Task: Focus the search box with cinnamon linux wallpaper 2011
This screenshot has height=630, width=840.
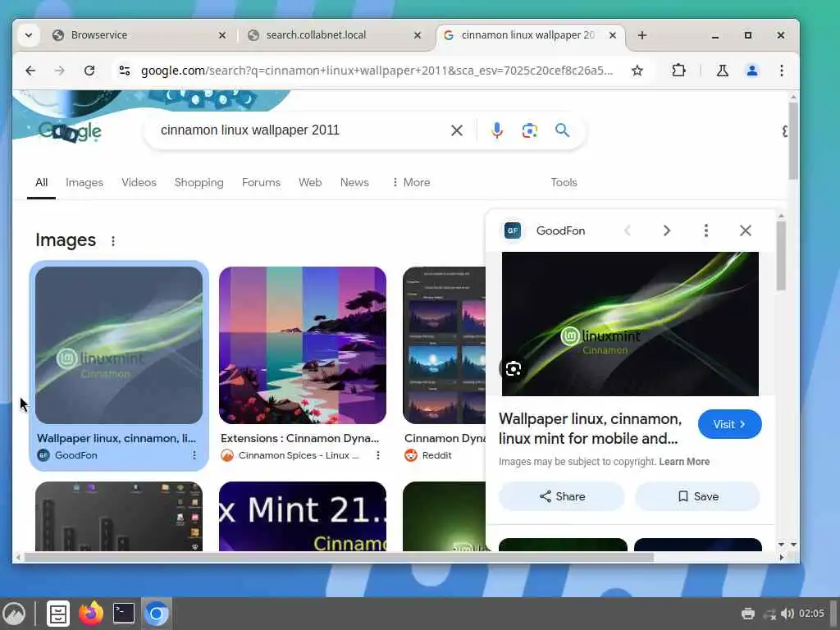Action: coord(300,130)
